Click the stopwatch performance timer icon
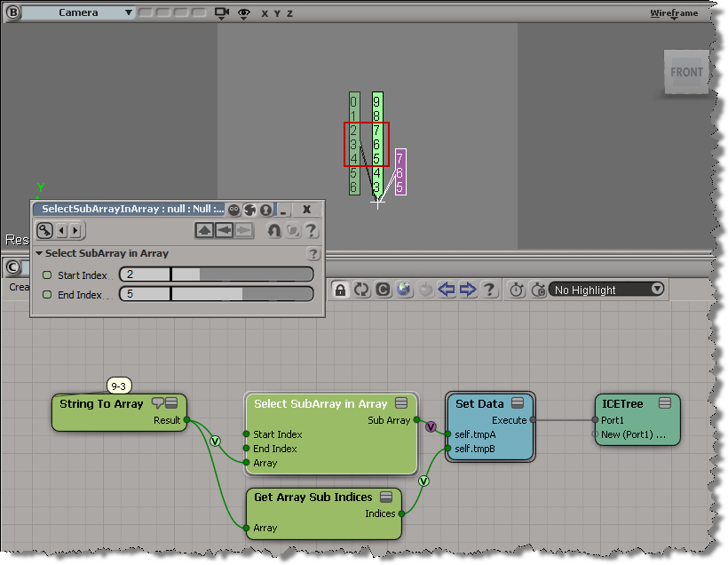Image resolution: width=728 pixels, height=565 pixels. point(516,290)
